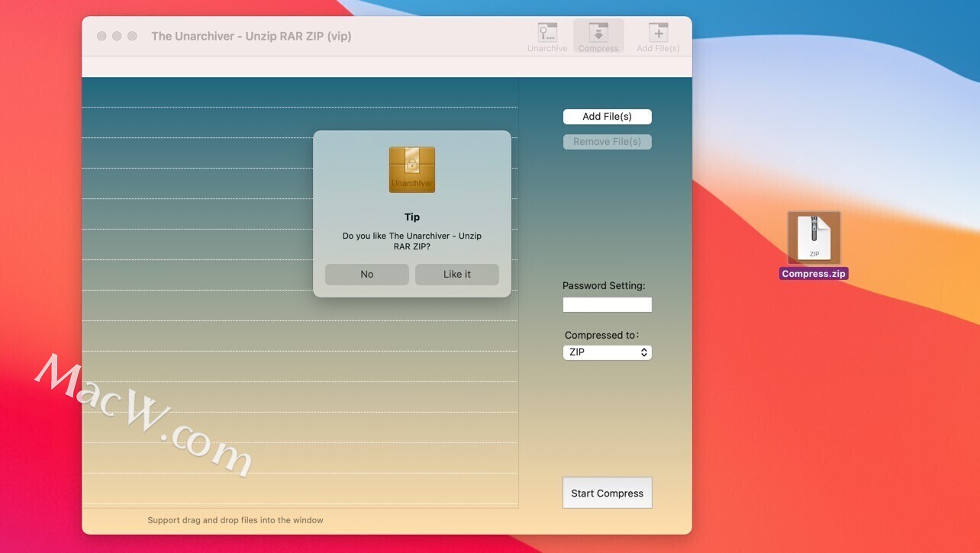This screenshot has width=980, height=553.
Task: Click the Tip heading in the dialog
Action: pos(412,217)
